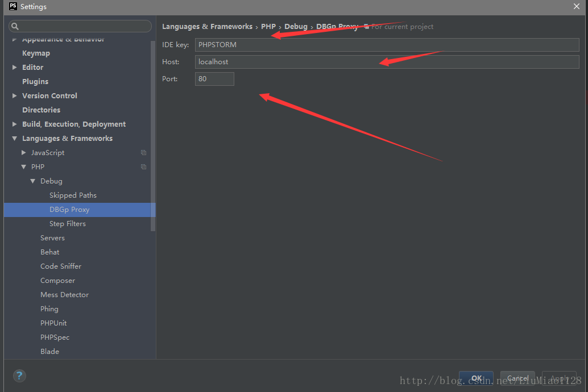This screenshot has width=588, height=392.
Task: Close the Settings dialog window
Action: [577, 6]
